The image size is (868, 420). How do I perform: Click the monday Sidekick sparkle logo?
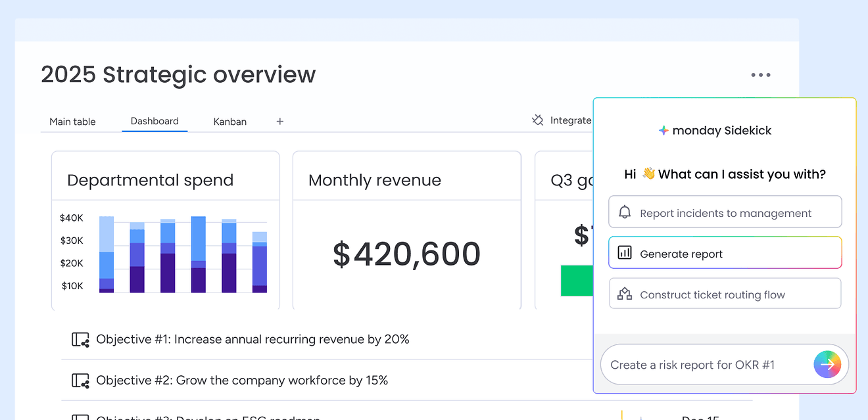pyautogui.click(x=663, y=130)
